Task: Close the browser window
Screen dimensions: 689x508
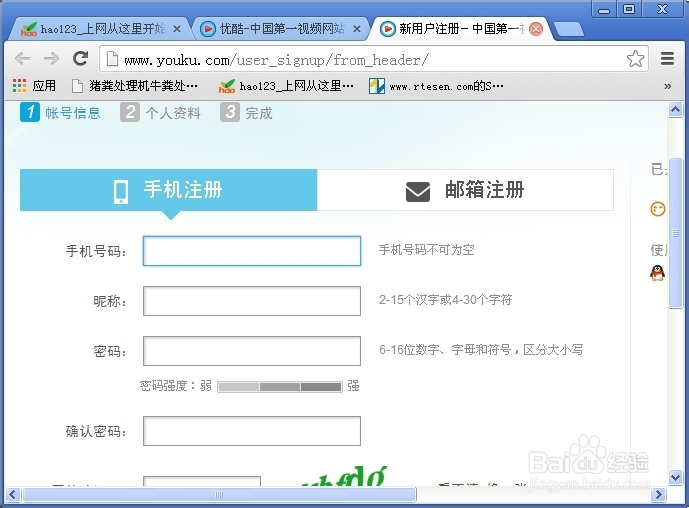Action: pos(662,9)
